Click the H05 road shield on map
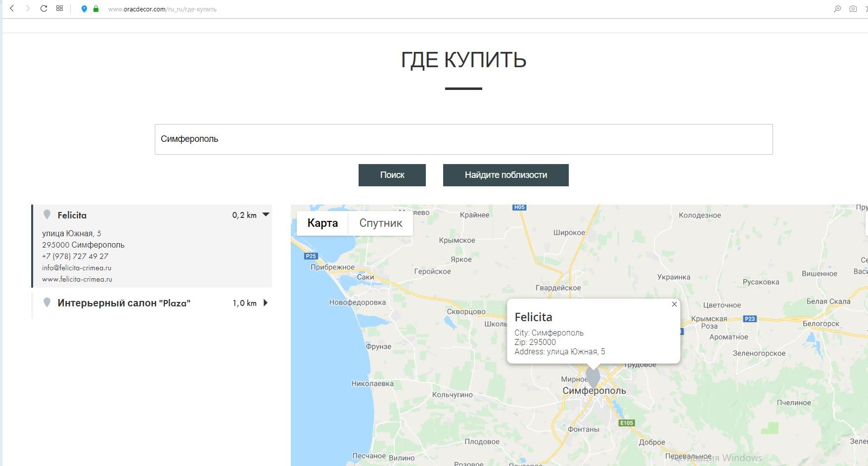This screenshot has width=868, height=466. [x=519, y=208]
